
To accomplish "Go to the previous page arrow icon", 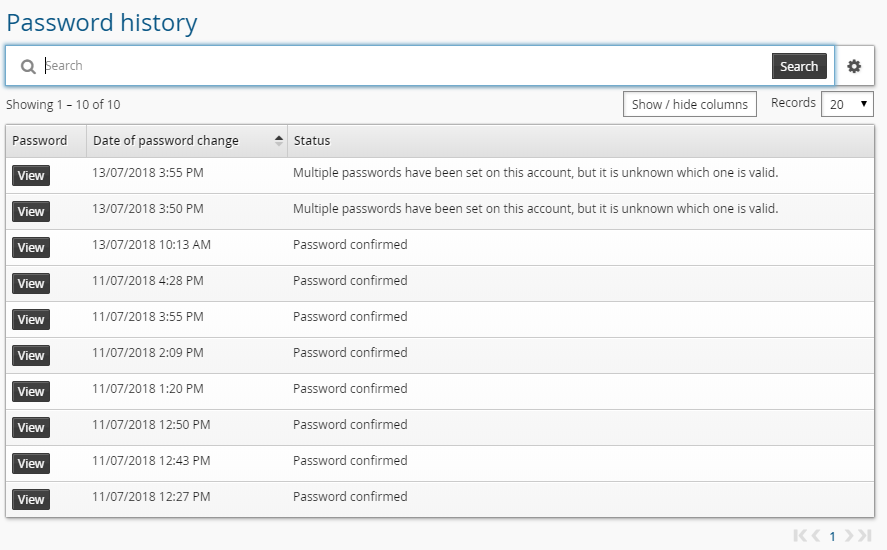I will pos(816,536).
